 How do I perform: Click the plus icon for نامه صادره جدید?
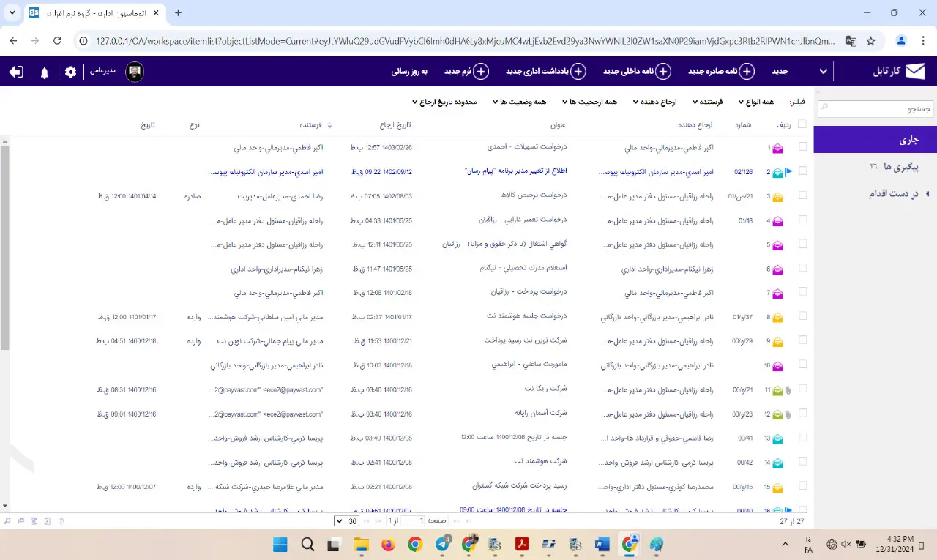tap(747, 72)
